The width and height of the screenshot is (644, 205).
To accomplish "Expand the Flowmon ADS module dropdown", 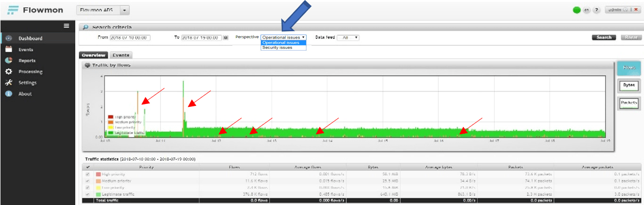I will point(125,10).
